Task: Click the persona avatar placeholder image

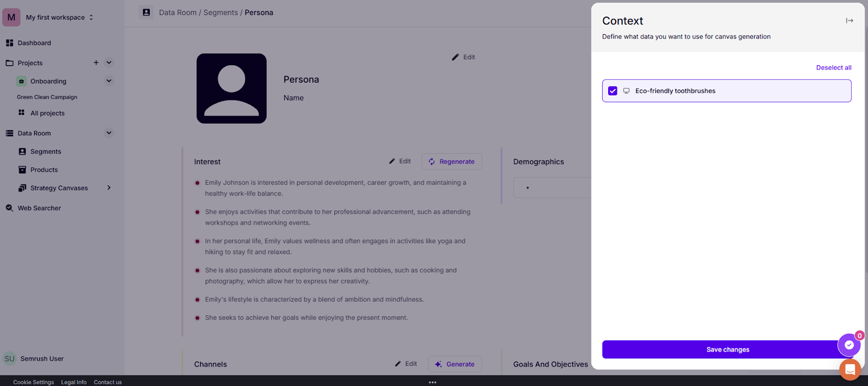Action: [232, 88]
